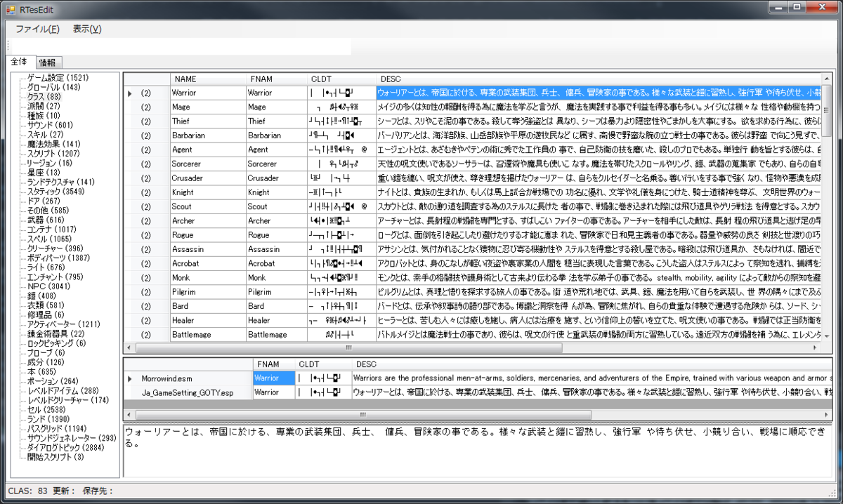Click the lower grid's horizontal scrollbar thumb
Image resolution: width=843 pixels, height=504 pixels.
pos(362,415)
